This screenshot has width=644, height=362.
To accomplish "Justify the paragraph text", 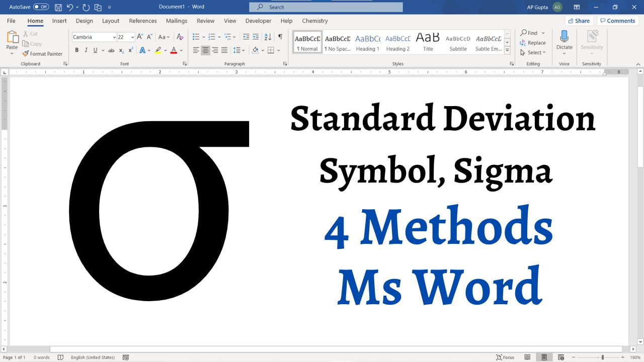I will (x=224, y=50).
